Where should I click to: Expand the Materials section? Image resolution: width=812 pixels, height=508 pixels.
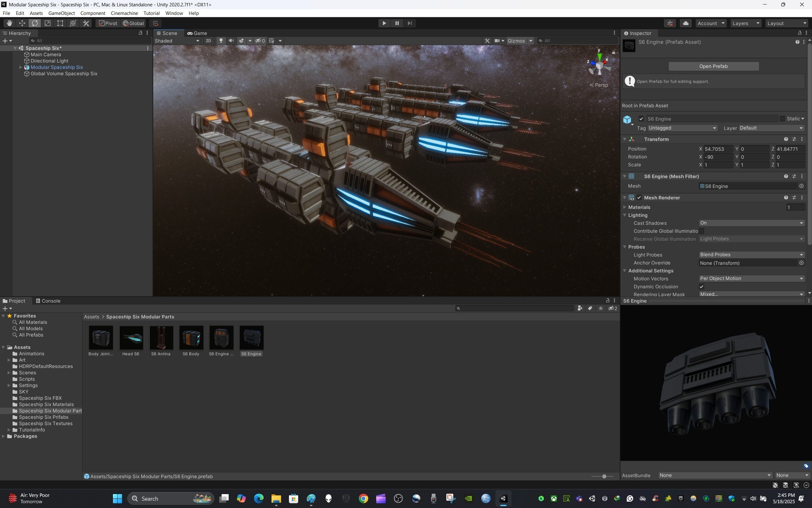(x=625, y=207)
